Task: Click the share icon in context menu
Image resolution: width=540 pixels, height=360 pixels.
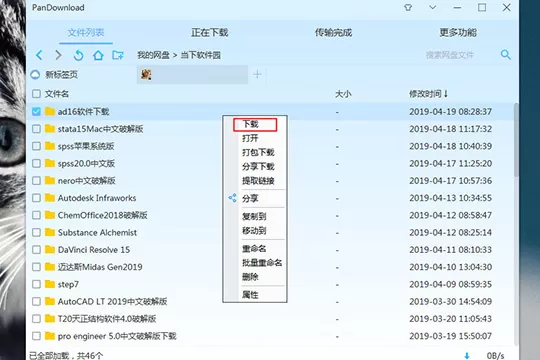Action: (x=232, y=198)
